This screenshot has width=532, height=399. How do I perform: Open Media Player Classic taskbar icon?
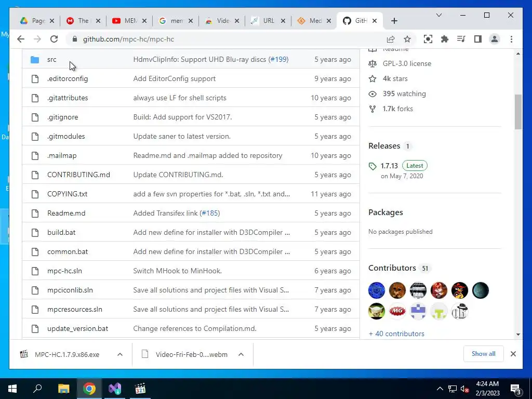point(140,389)
